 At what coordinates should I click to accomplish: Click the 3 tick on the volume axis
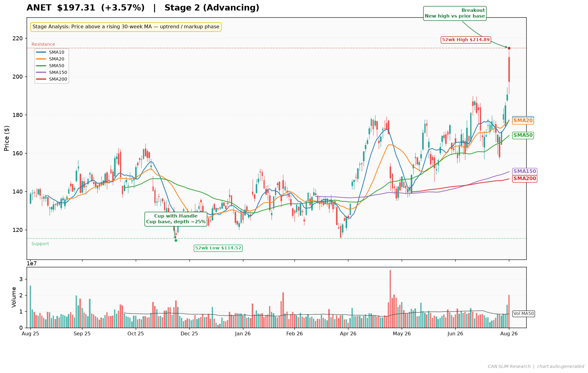21,279
